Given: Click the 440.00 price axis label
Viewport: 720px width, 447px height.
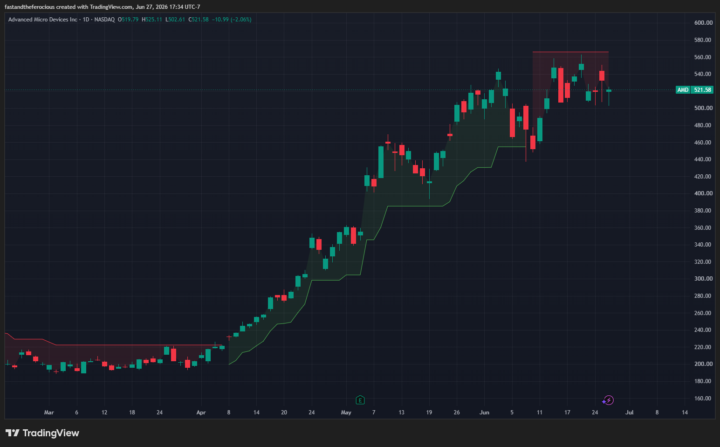Looking at the screenshot, I should click(x=703, y=159).
